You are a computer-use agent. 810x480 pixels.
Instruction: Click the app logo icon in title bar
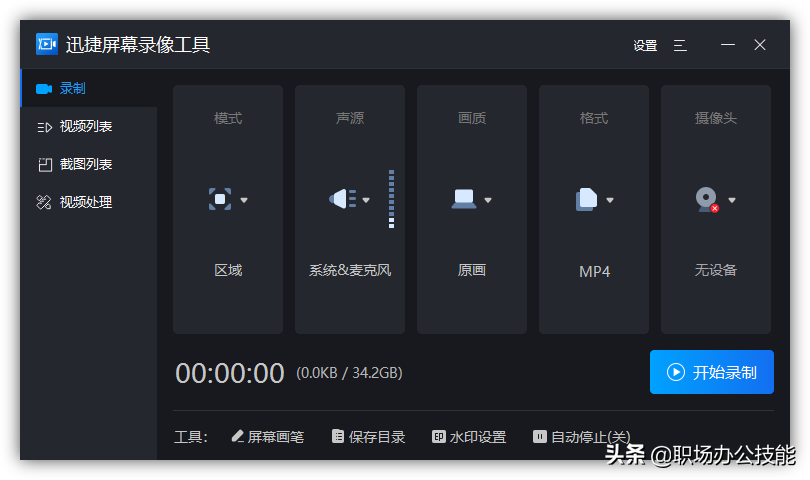click(46, 44)
